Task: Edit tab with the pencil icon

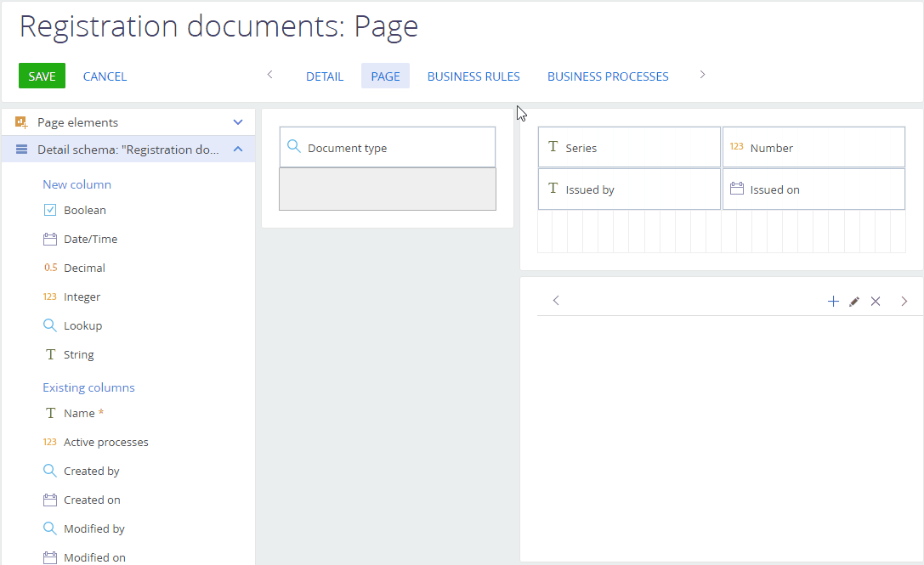Action: point(854,302)
